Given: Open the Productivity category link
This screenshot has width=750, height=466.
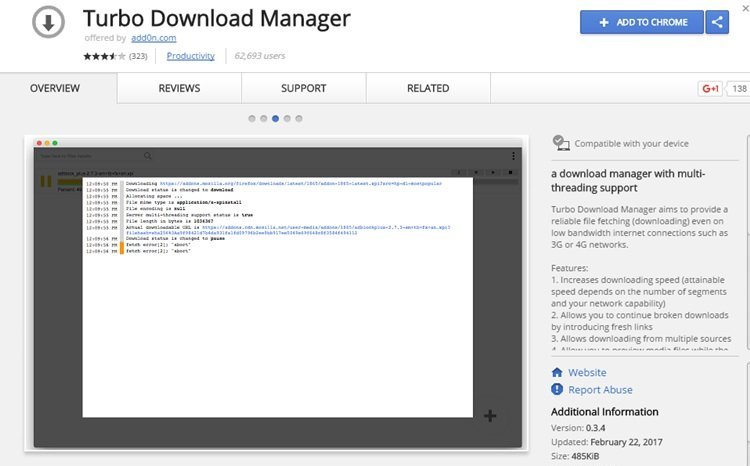Looking at the screenshot, I should (190, 56).
